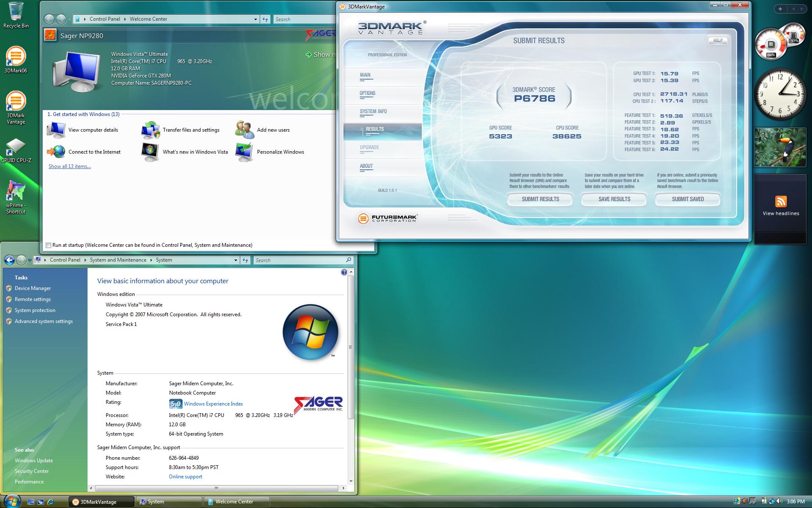This screenshot has height=508, width=812.
Task: Open Online support website link
Action: [x=185, y=477]
